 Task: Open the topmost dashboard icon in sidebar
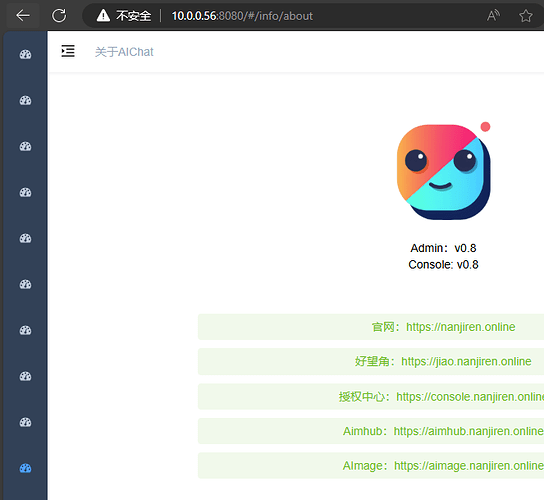25,54
